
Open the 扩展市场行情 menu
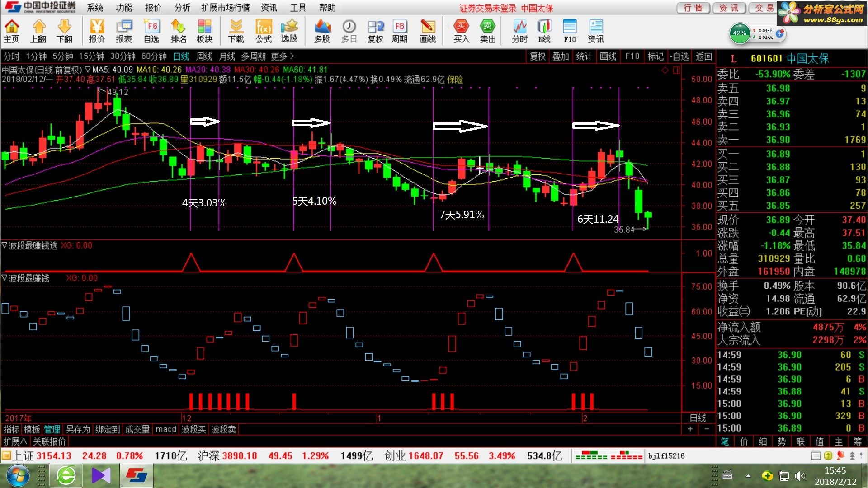tap(226, 8)
